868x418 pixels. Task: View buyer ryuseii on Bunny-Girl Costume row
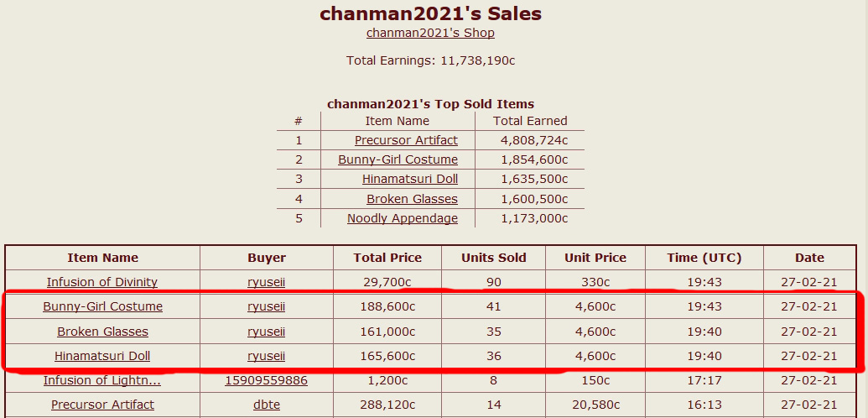pos(266,306)
